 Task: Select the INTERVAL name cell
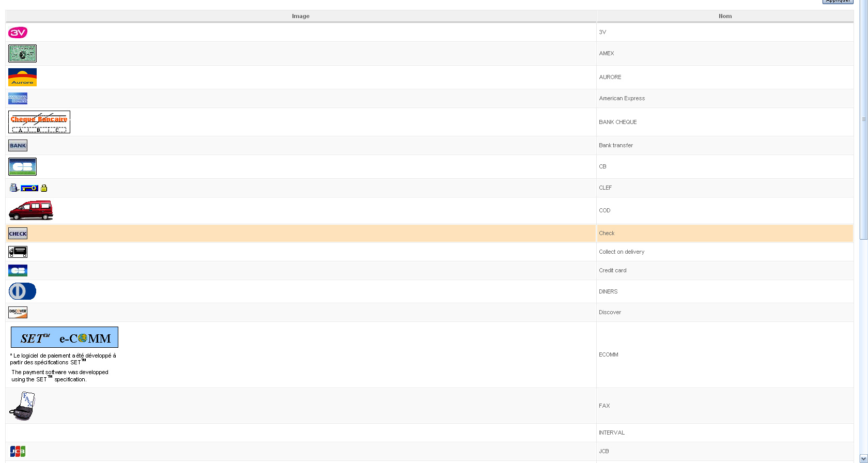pyautogui.click(x=725, y=433)
